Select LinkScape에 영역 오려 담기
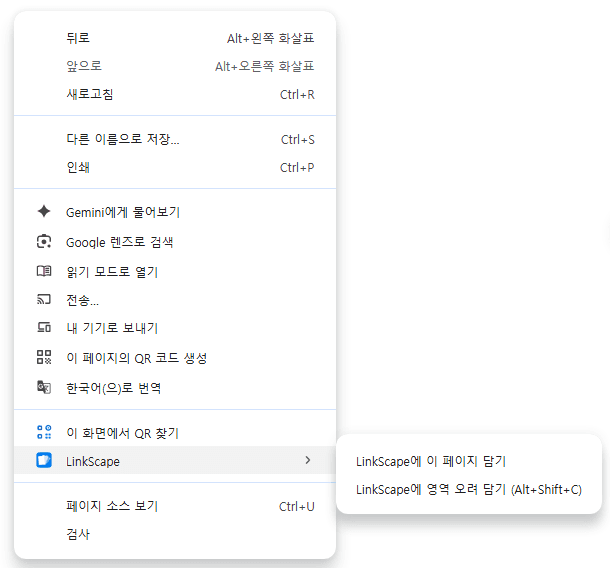Viewport: 610px width, 568px height. (469, 489)
